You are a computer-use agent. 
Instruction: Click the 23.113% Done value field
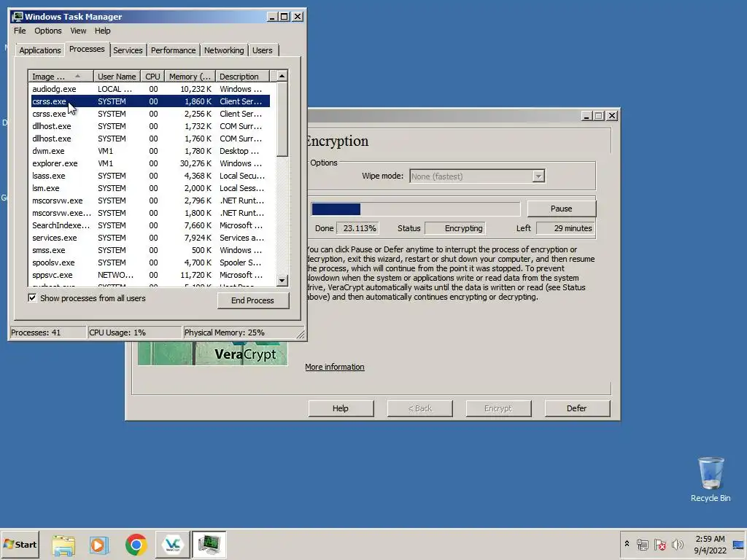coord(357,228)
